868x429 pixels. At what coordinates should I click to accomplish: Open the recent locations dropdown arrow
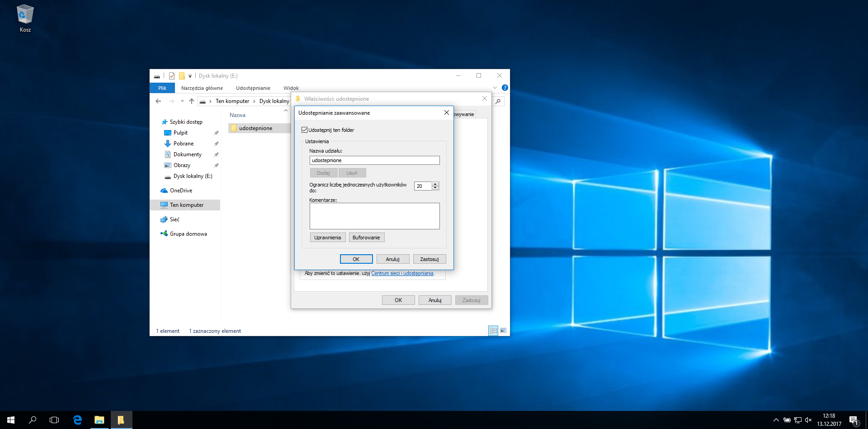pos(182,101)
